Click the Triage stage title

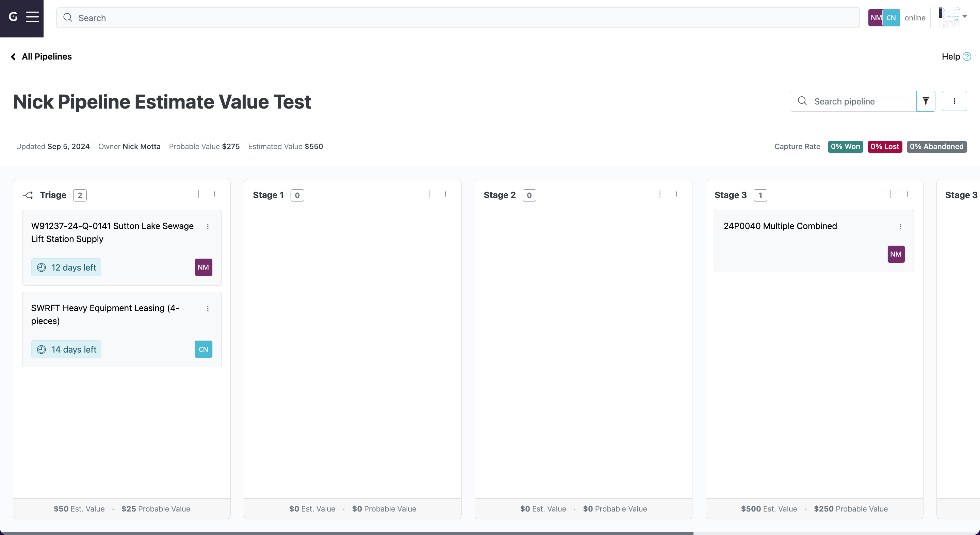point(53,195)
